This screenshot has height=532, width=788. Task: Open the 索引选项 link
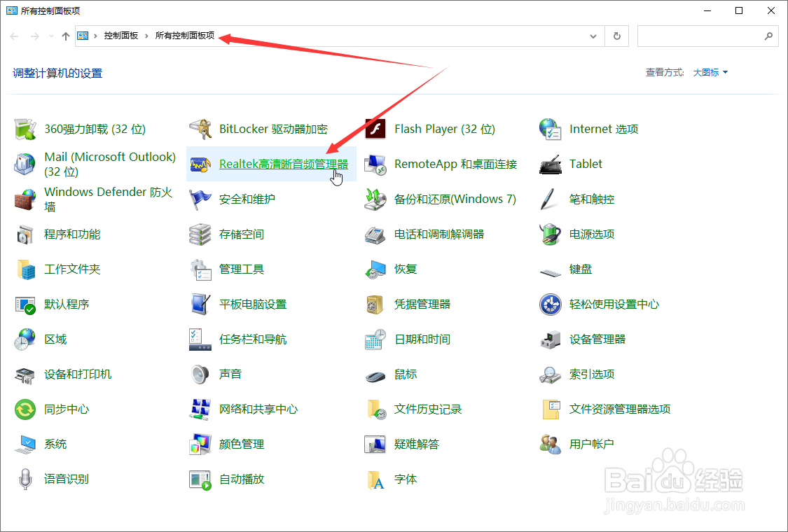(x=591, y=374)
